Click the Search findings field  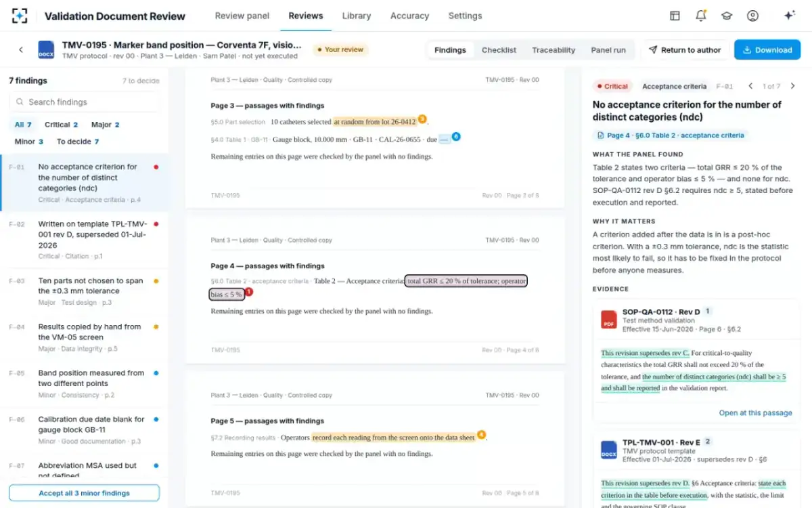pos(84,102)
